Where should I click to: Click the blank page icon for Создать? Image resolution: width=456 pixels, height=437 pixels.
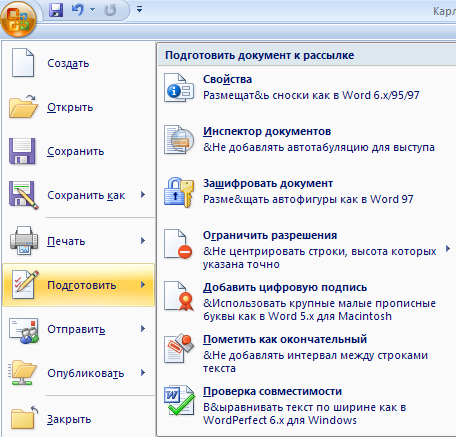(x=23, y=63)
